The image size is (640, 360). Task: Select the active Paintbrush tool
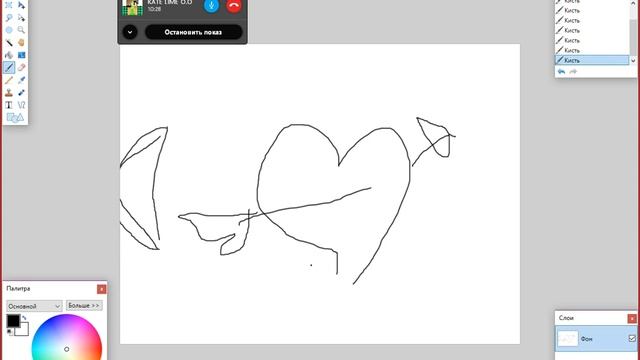click(x=9, y=67)
